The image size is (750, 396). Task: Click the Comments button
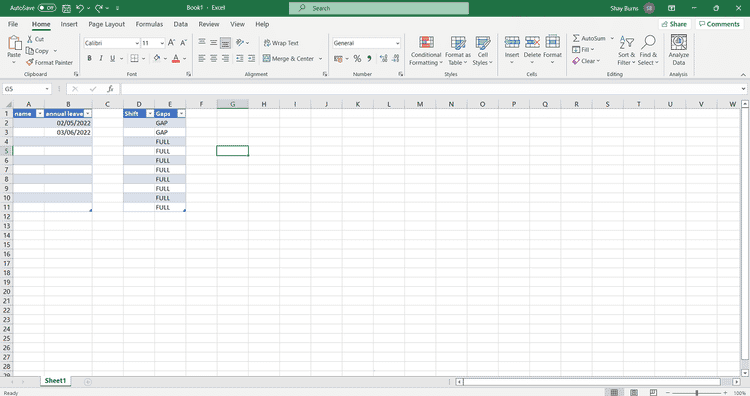click(x=719, y=24)
